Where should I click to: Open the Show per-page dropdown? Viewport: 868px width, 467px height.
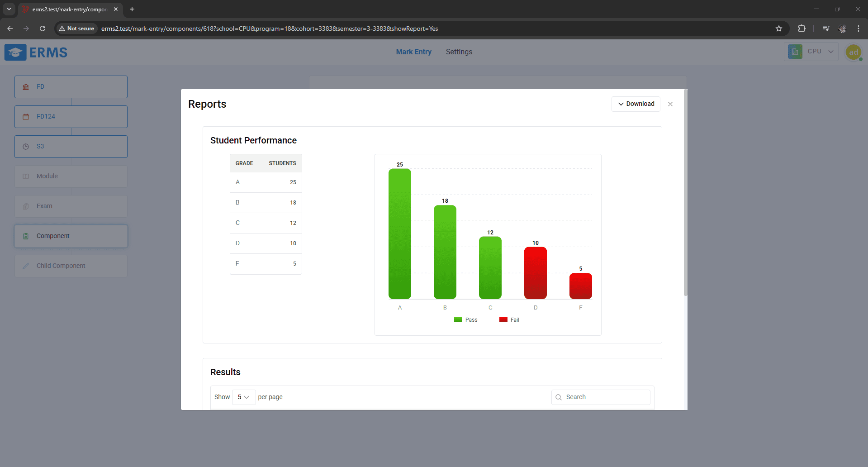tap(243, 397)
